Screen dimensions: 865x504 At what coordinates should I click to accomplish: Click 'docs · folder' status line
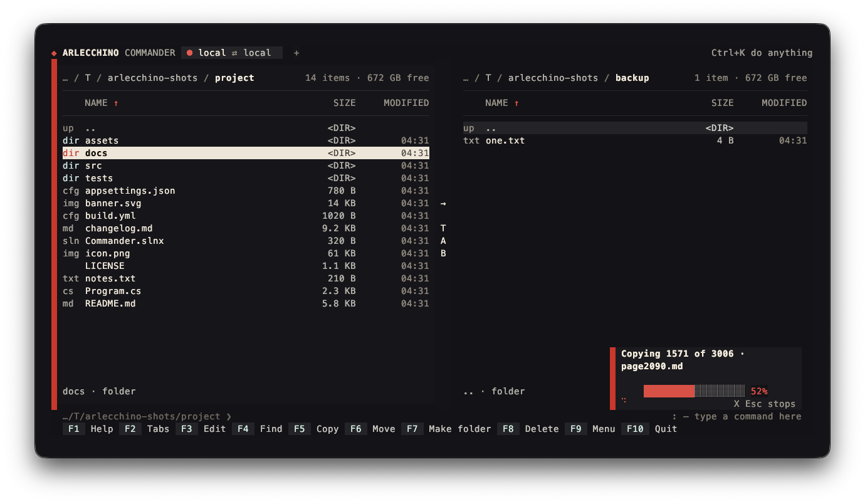click(99, 391)
